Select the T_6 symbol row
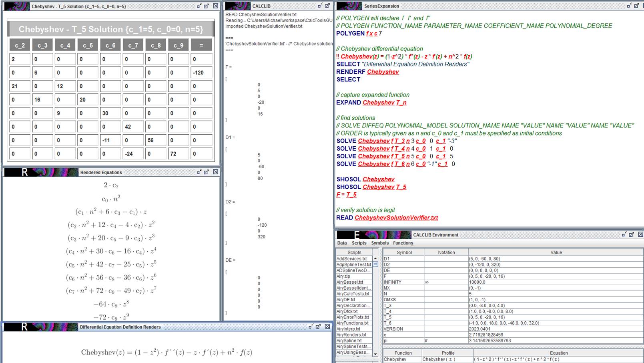Viewport: 644px width, 363px height. 513,323
